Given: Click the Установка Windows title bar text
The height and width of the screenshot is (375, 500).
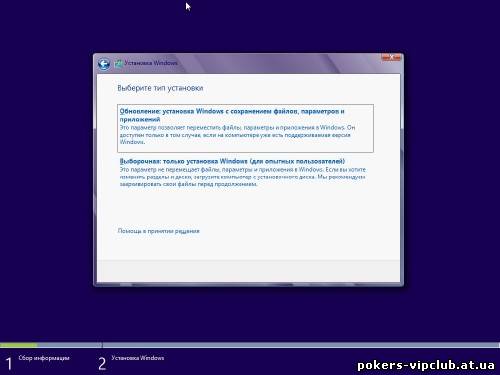Looking at the screenshot, I should tap(151, 63).
